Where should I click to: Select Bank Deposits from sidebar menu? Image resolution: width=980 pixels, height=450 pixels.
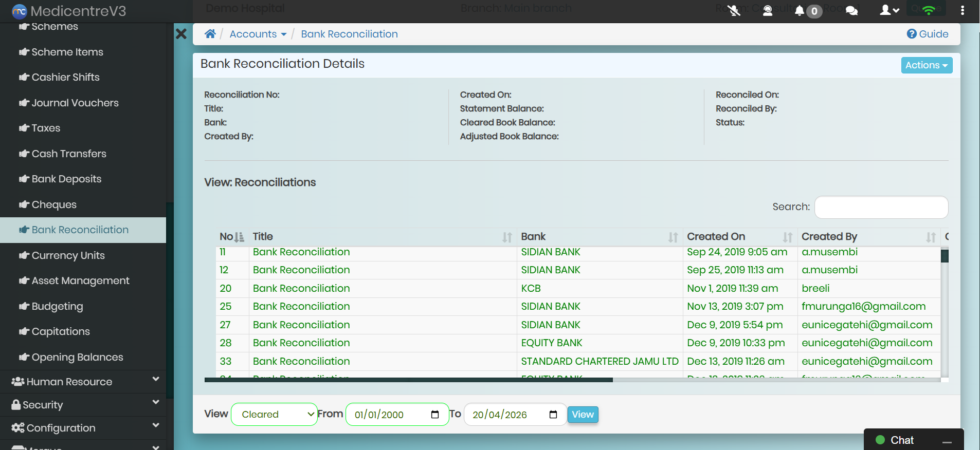pos(66,179)
